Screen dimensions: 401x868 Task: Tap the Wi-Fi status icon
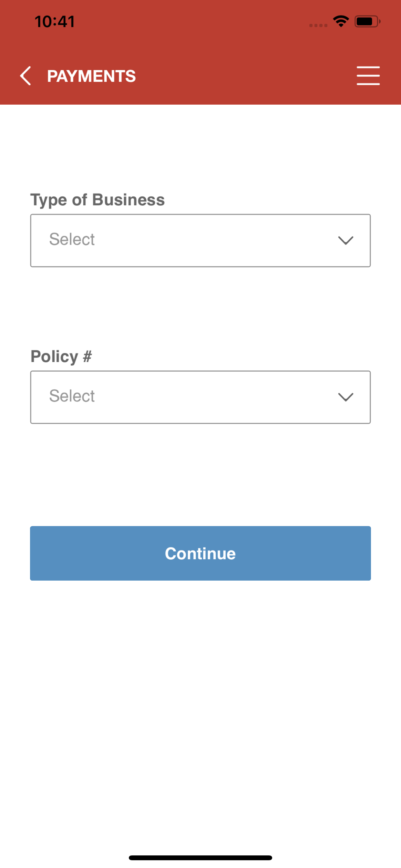tap(341, 22)
